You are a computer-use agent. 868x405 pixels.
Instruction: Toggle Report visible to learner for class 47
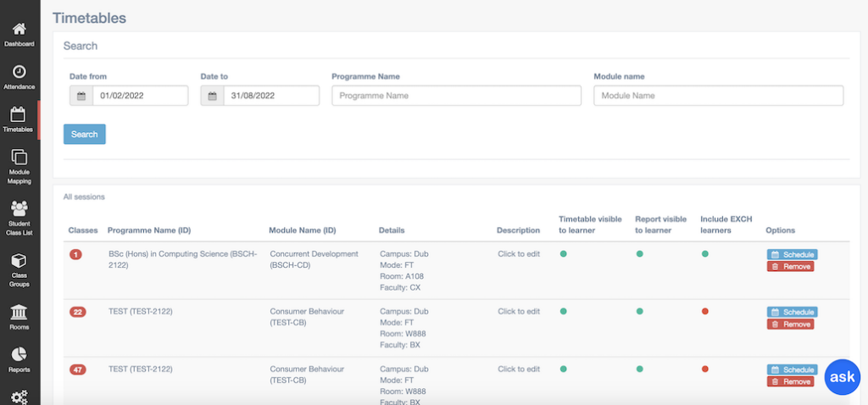tap(639, 369)
